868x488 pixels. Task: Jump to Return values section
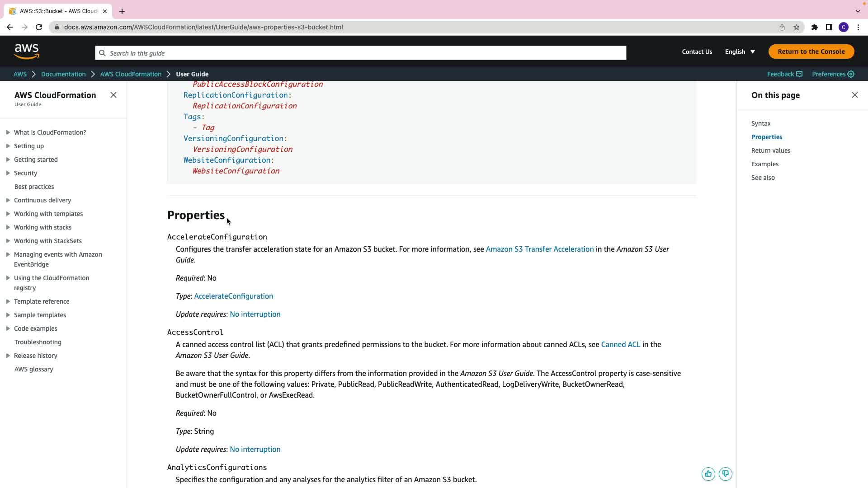(770, 150)
